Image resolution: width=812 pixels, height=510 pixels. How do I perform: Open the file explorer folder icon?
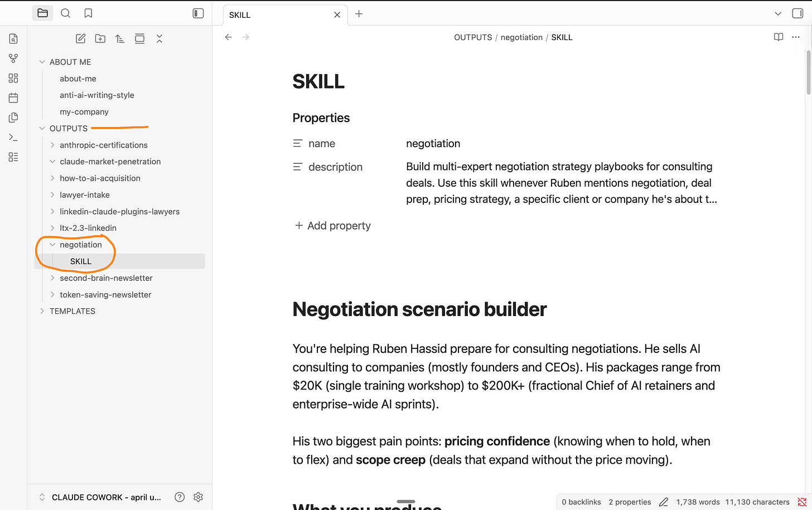(x=42, y=13)
